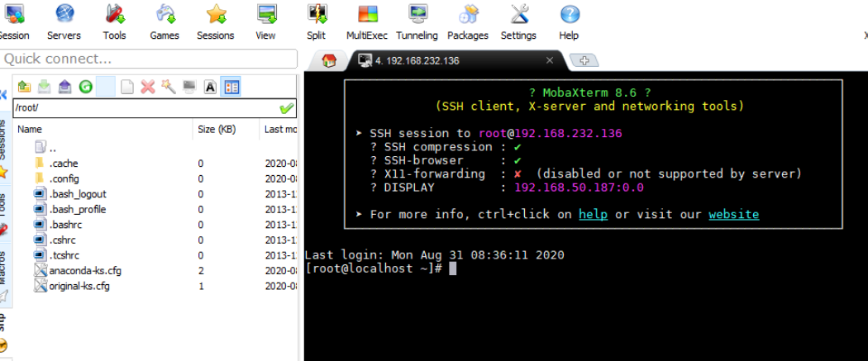Select the .. parent folder entry
868x361 pixels.
(x=45, y=148)
